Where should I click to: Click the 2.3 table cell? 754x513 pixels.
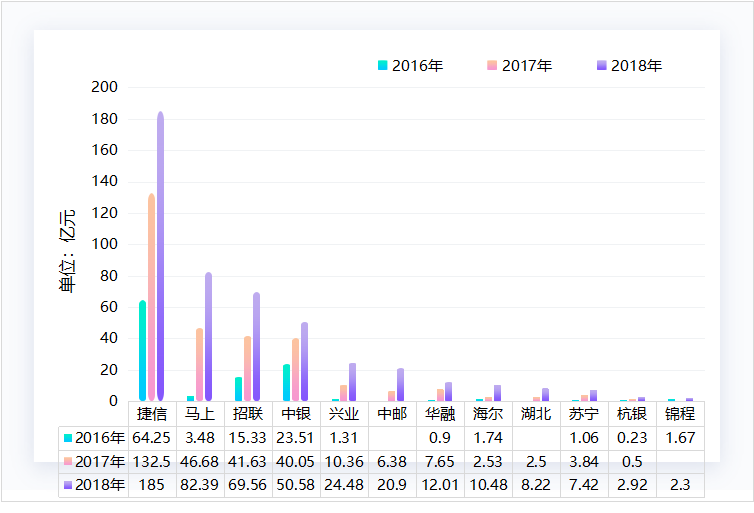pyautogui.click(x=680, y=485)
